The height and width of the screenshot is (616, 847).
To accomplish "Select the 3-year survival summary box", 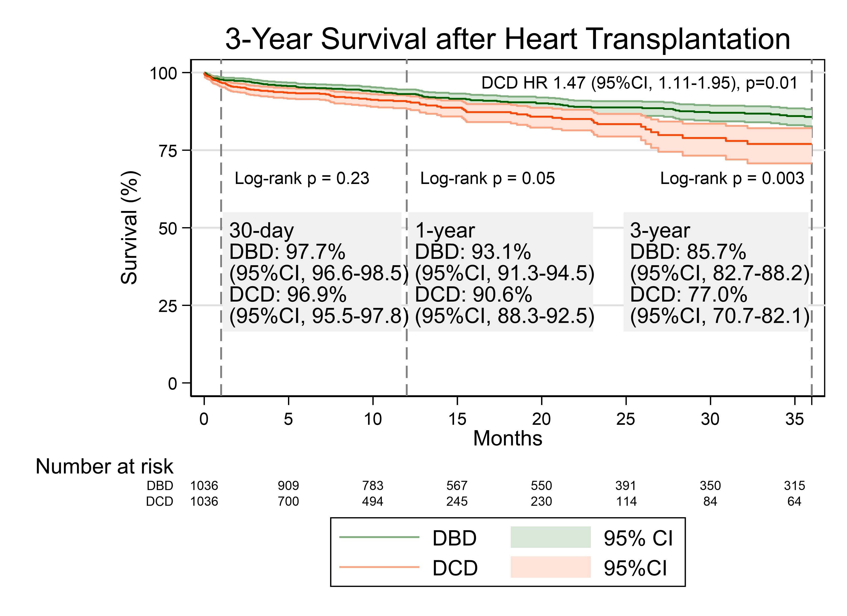I will point(716,272).
